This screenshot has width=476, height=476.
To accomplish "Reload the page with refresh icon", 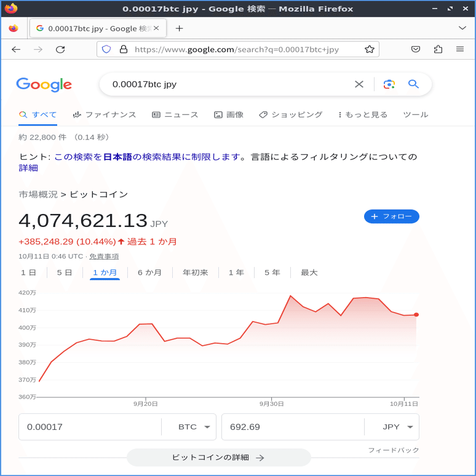I will (x=60, y=49).
